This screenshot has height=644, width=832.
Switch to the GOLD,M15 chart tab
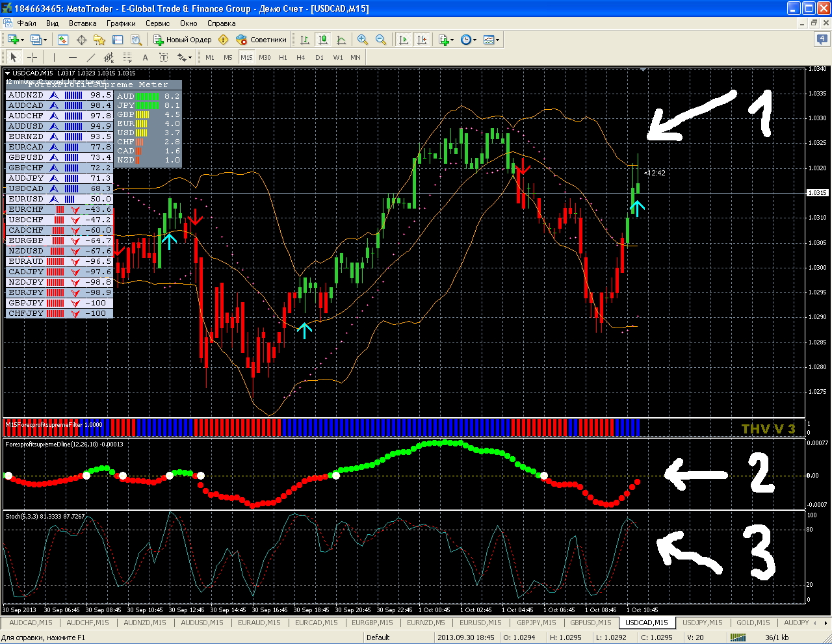click(753, 623)
